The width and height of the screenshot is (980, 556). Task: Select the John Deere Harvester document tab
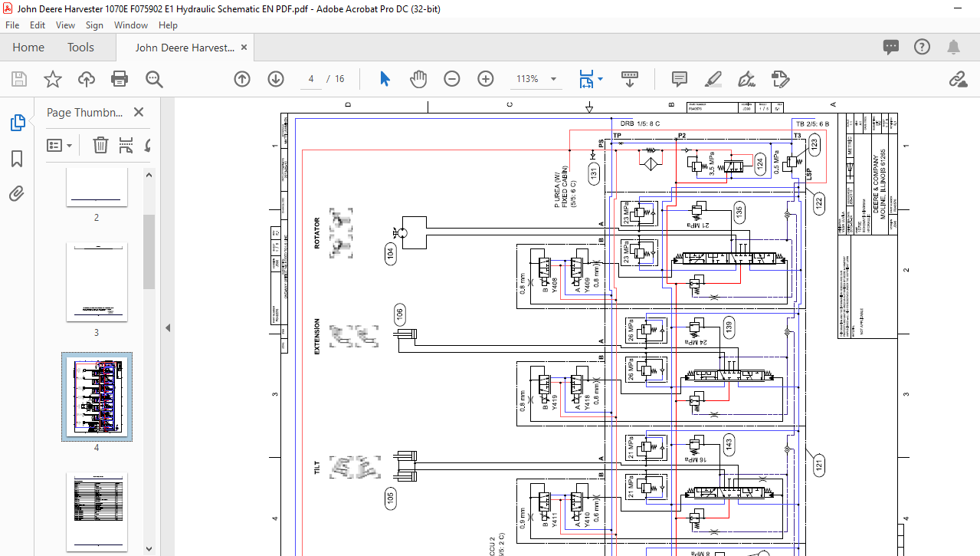coord(185,48)
